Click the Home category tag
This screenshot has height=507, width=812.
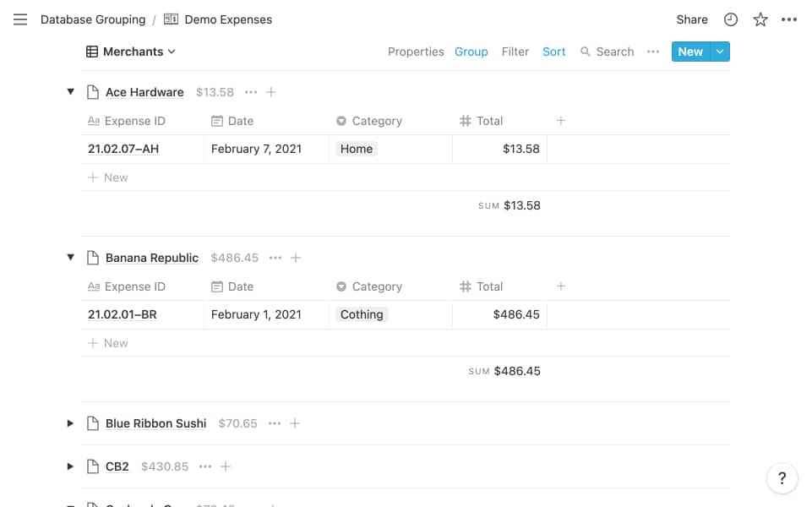(x=357, y=150)
